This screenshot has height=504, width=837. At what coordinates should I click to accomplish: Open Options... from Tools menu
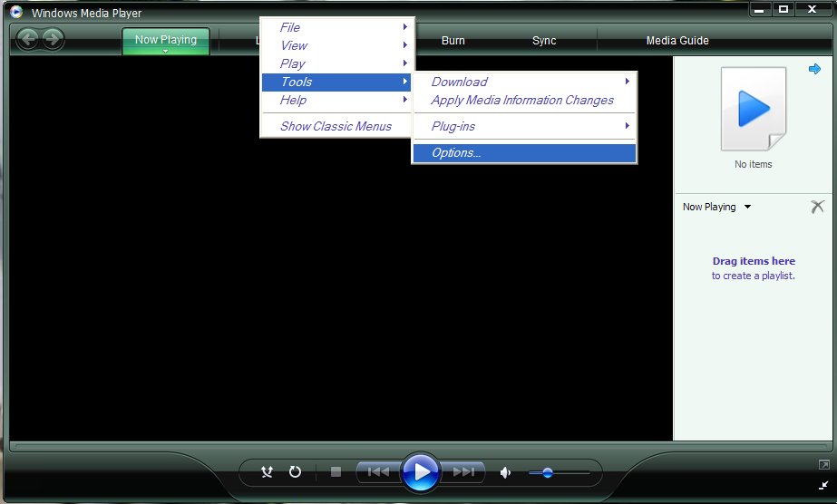click(x=525, y=152)
